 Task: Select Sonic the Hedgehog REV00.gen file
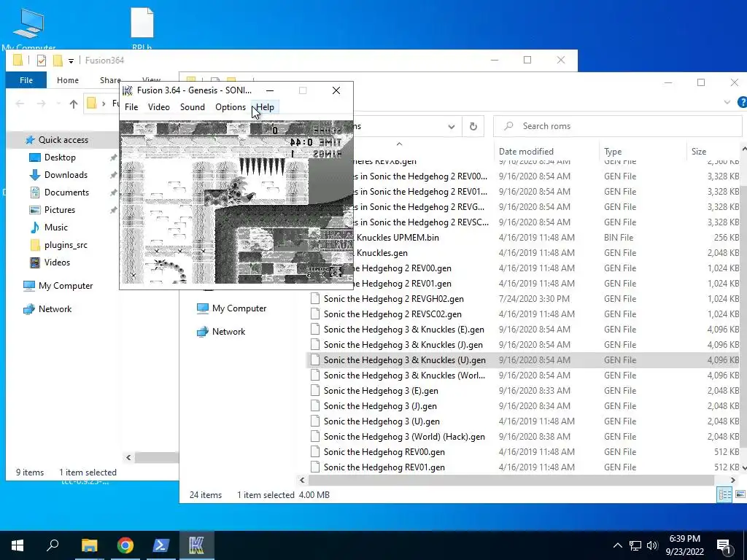(384, 452)
